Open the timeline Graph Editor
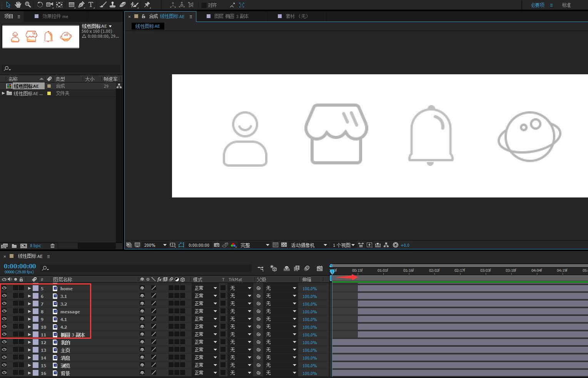This screenshot has width=588, height=378. point(319,268)
